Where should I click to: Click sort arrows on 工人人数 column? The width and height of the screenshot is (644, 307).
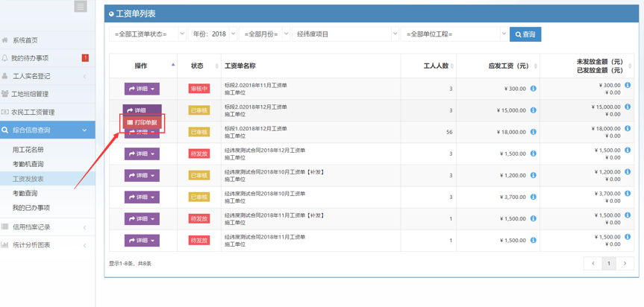[x=453, y=66]
